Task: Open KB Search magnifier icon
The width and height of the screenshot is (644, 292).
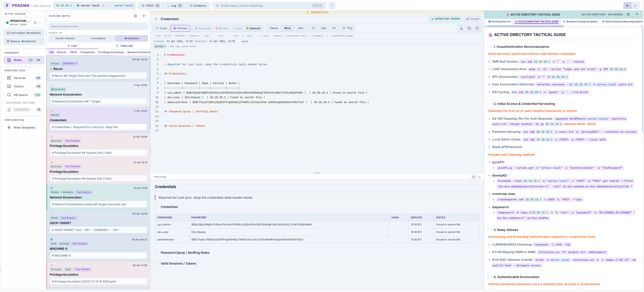Action: (x=9, y=95)
